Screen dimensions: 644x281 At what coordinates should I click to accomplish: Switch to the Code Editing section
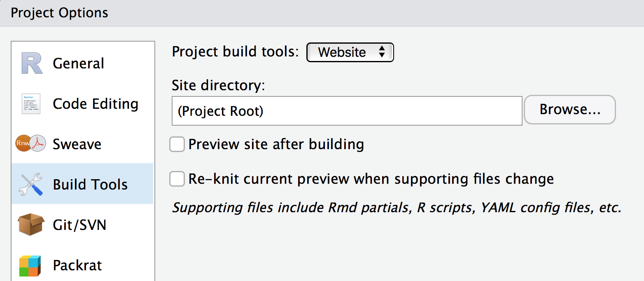coord(96,104)
